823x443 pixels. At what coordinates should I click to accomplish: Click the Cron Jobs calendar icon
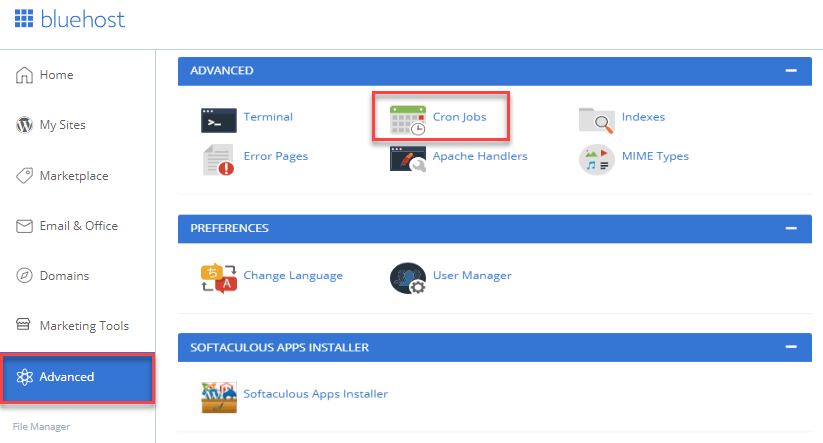tap(408, 120)
